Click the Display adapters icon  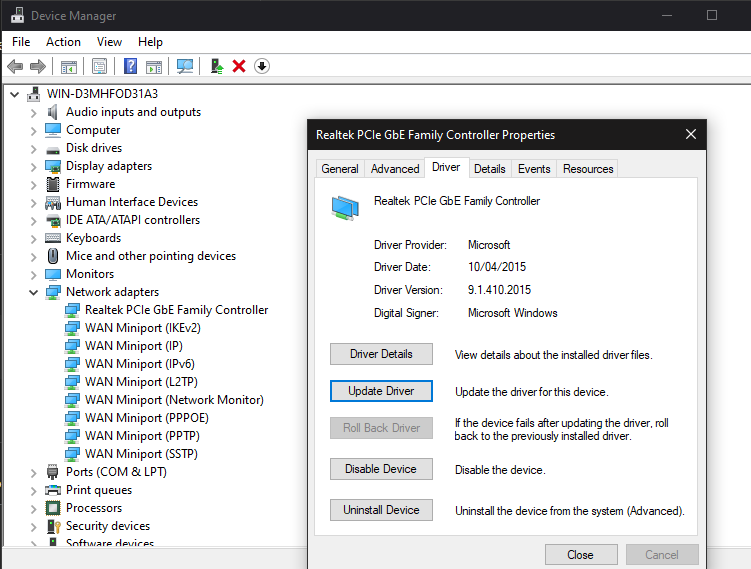point(53,166)
